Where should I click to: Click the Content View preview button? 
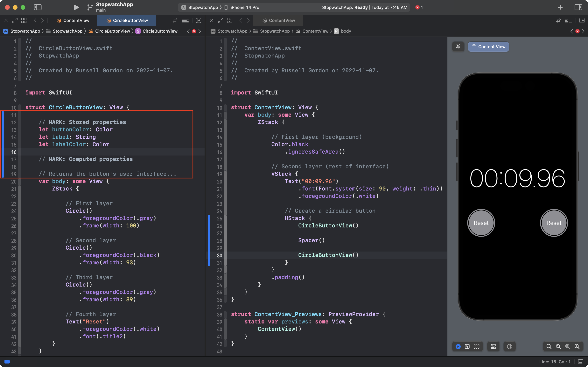(x=488, y=47)
